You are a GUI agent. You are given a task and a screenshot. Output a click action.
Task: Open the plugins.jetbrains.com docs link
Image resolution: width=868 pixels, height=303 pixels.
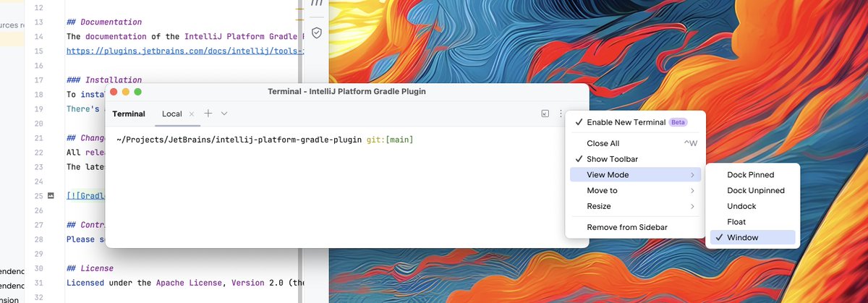pos(185,51)
